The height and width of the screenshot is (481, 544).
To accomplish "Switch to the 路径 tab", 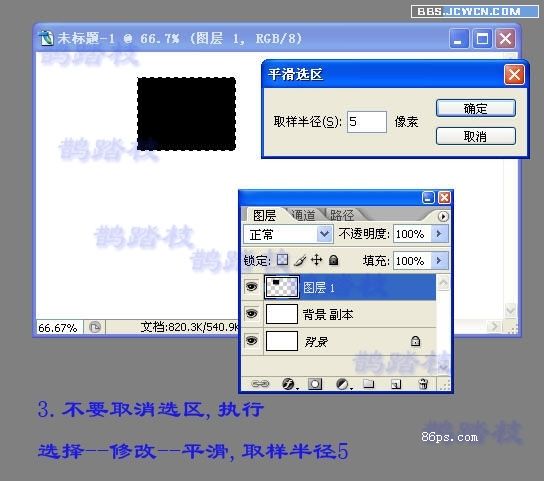I will [342, 215].
